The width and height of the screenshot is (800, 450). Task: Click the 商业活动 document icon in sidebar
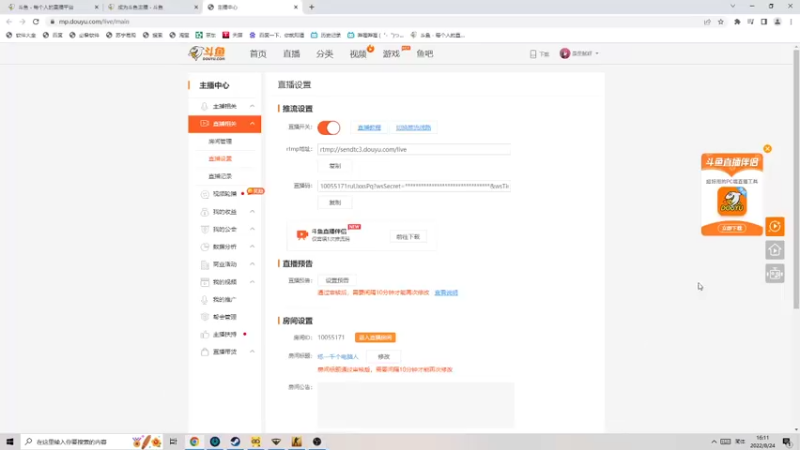[205, 264]
